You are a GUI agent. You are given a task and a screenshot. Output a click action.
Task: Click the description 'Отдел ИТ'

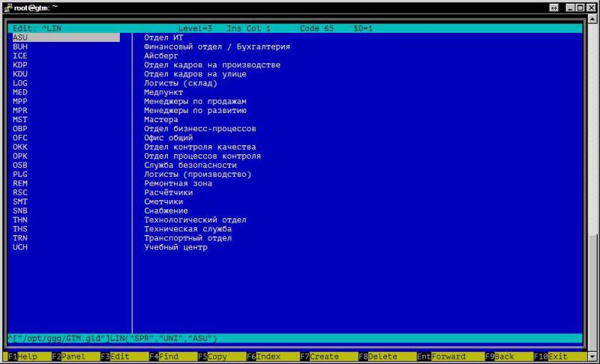[163, 37]
